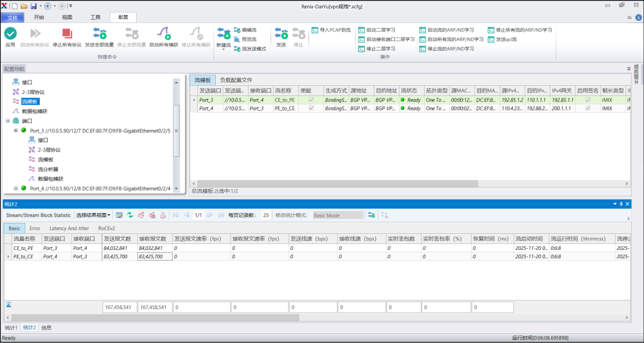This screenshot has width=644, height=343.
Task: Click the records per page (每页记录数) field
Action: pos(265,215)
